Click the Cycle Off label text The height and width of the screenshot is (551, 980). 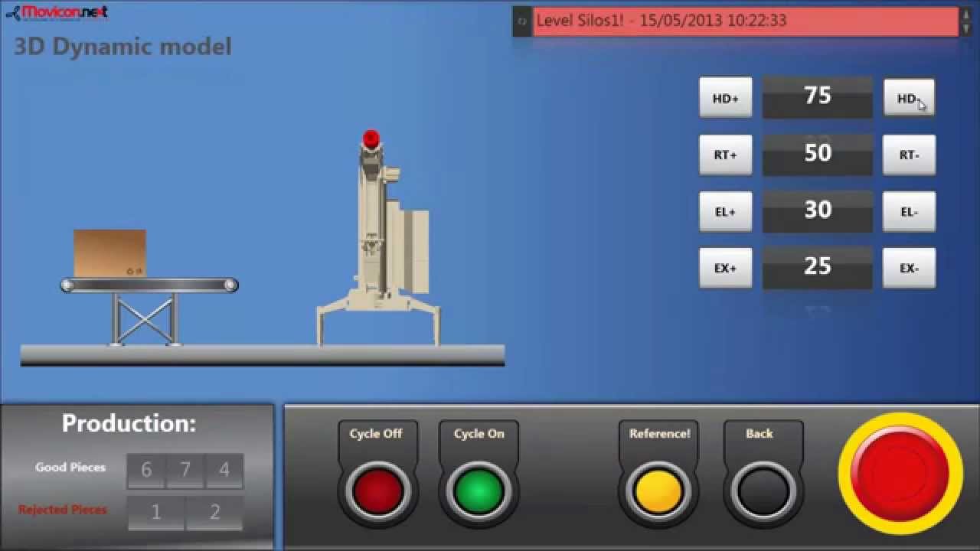pyautogui.click(x=376, y=433)
